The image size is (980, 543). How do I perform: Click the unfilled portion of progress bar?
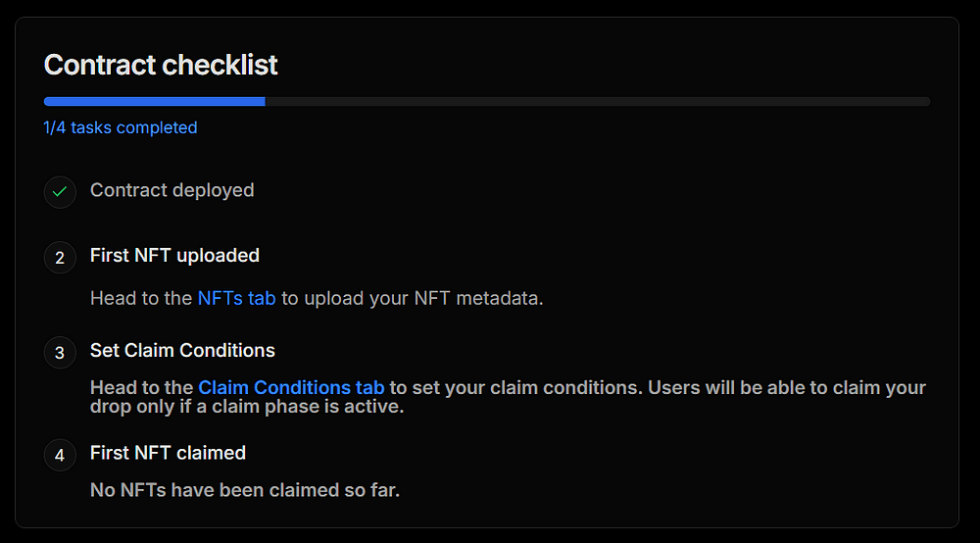pyautogui.click(x=598, y=101)
